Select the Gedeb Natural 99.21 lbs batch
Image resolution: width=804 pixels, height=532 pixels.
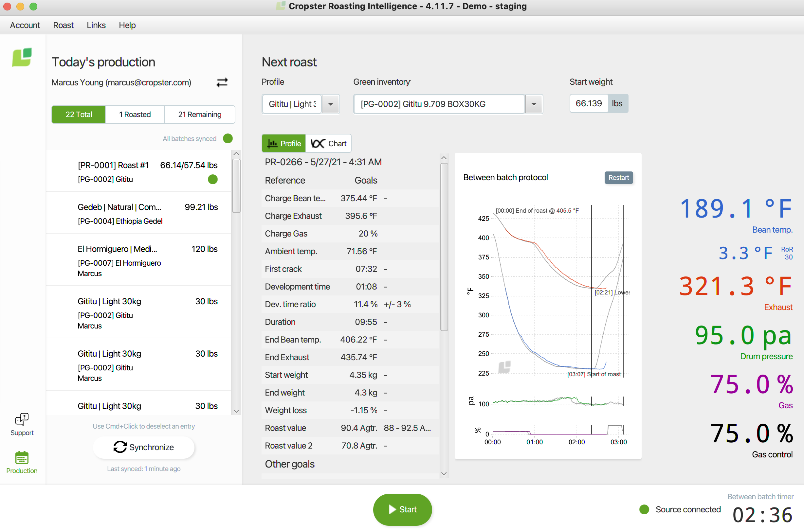pos(138,213)
